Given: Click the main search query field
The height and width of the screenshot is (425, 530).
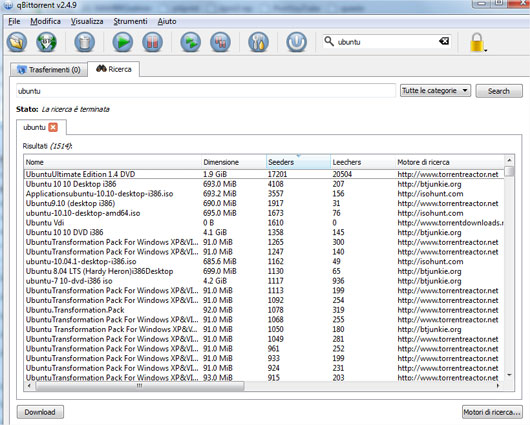Looking at the screenshot, I should [206, 91].
